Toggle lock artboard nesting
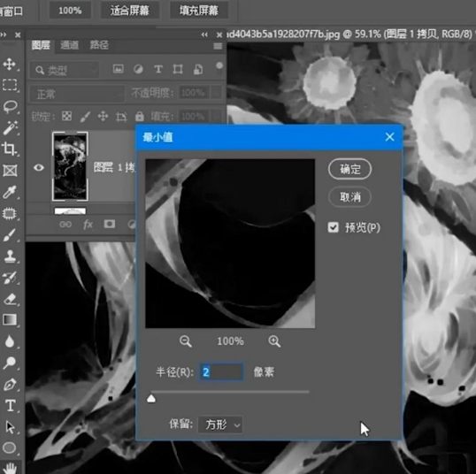This screenshot has width=476, height=474. pyautogui.click(x=121, y=117)
